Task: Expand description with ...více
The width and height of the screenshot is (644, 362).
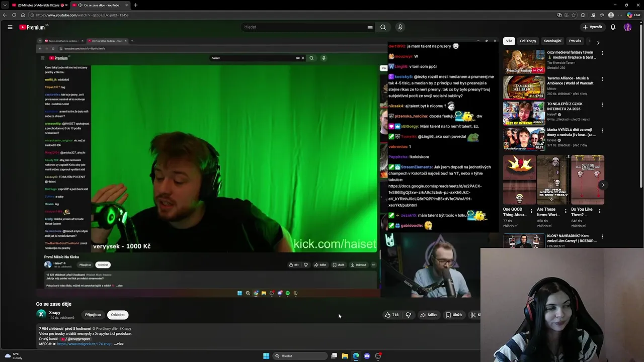Action: 119,344
